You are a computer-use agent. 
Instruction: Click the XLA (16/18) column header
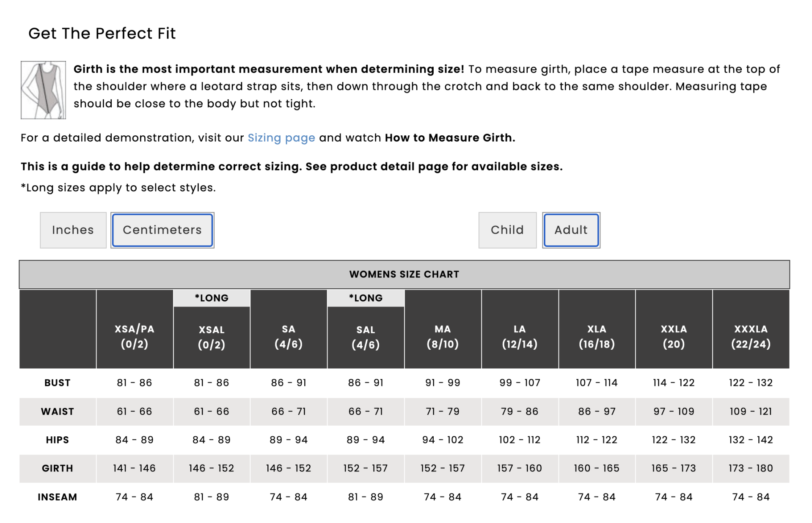tap(597, 337)
